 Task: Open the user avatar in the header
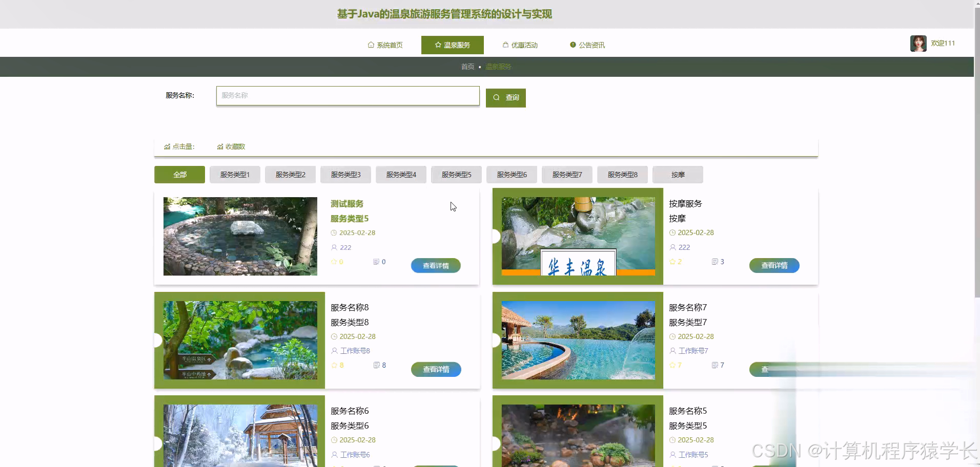coord(918,44)
